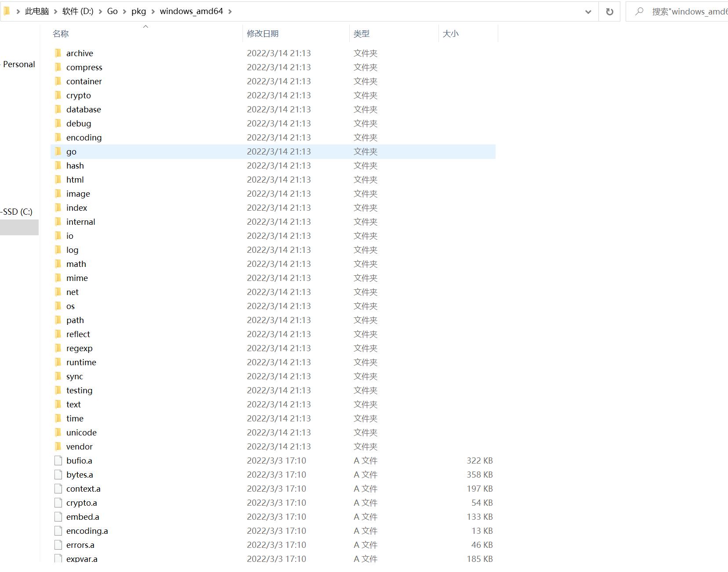Select the io folder name

pyautogui.click(x=70, y=236)
